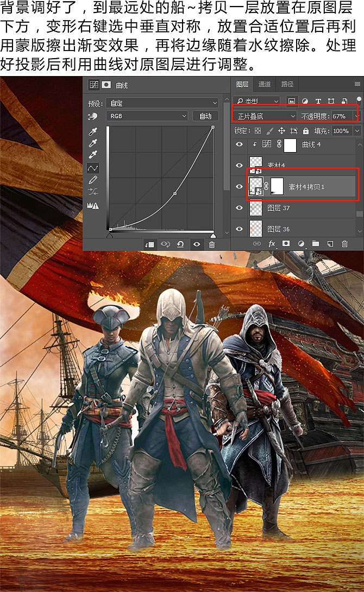
Task: Click the curve's middle control point
Action: 175,193
